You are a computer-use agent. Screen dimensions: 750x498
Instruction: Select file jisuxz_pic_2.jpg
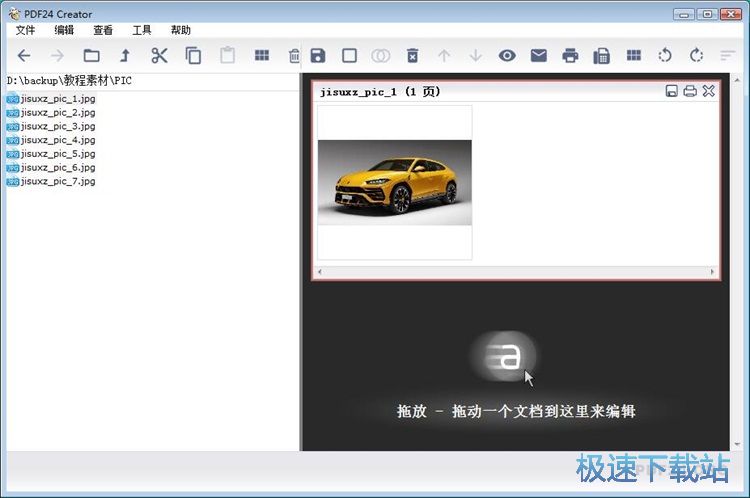(51, 113)
